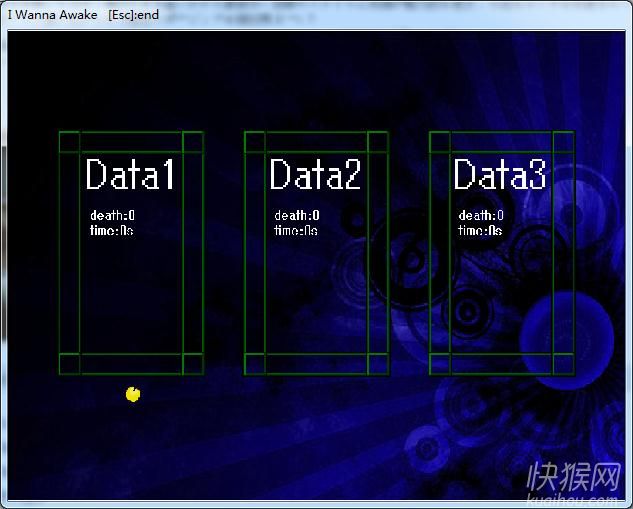Click Data1's top-right corner square

click(193, 142)
